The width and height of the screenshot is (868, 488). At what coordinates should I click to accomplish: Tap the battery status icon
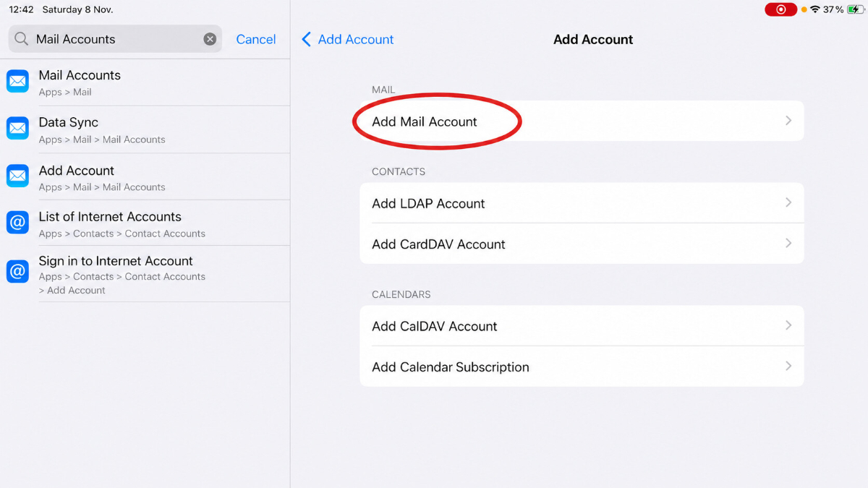854,9
